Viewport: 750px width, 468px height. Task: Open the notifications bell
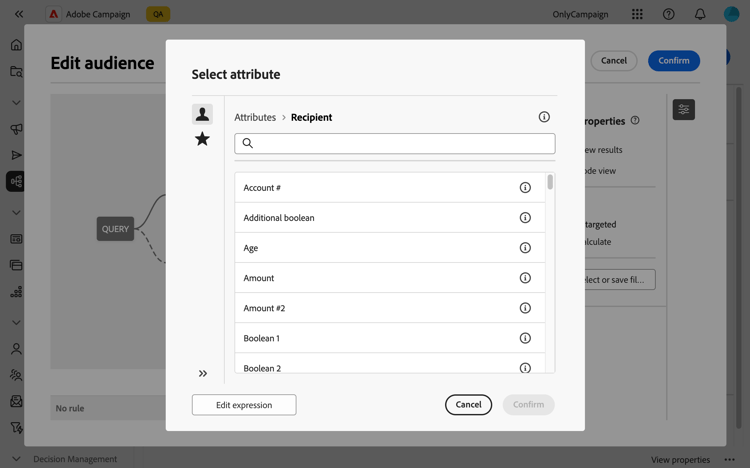coord(700,14)
